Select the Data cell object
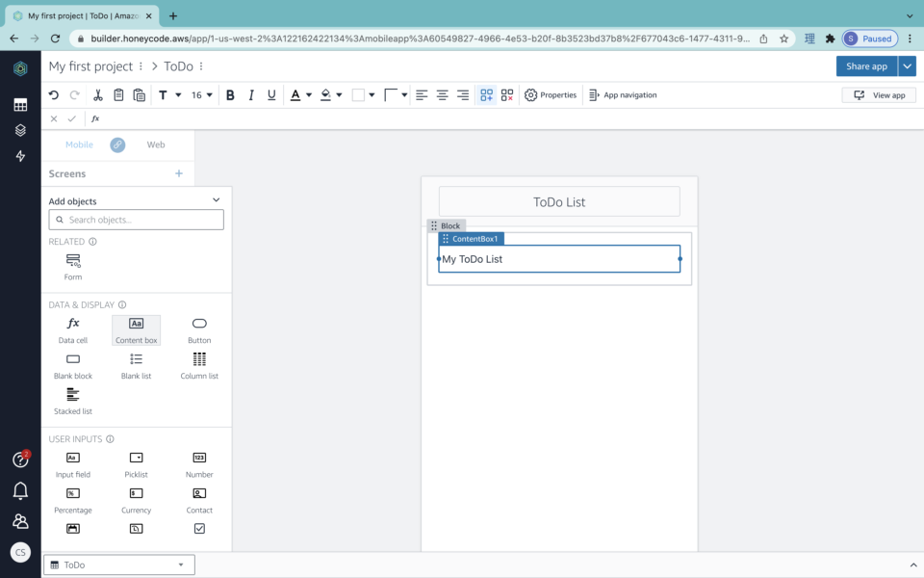 (72, 328)
